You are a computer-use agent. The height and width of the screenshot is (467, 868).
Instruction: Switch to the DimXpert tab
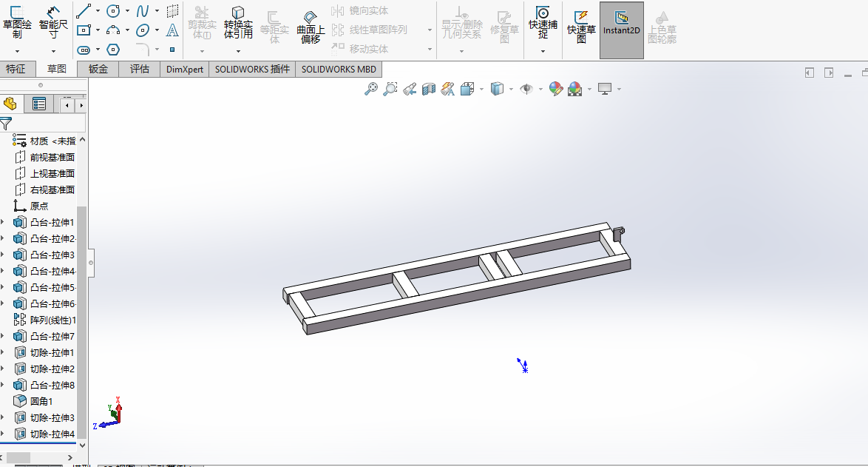point(185,70)
